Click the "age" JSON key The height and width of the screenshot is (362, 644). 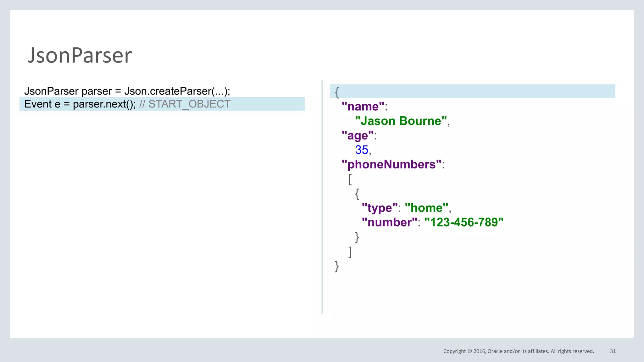tap(358, 135)
